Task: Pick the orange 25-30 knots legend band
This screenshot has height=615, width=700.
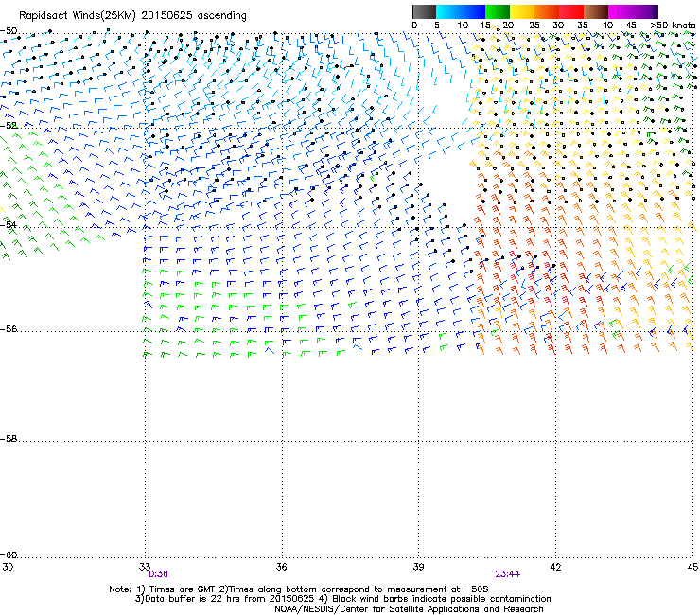Action: [x=546, y=11]
